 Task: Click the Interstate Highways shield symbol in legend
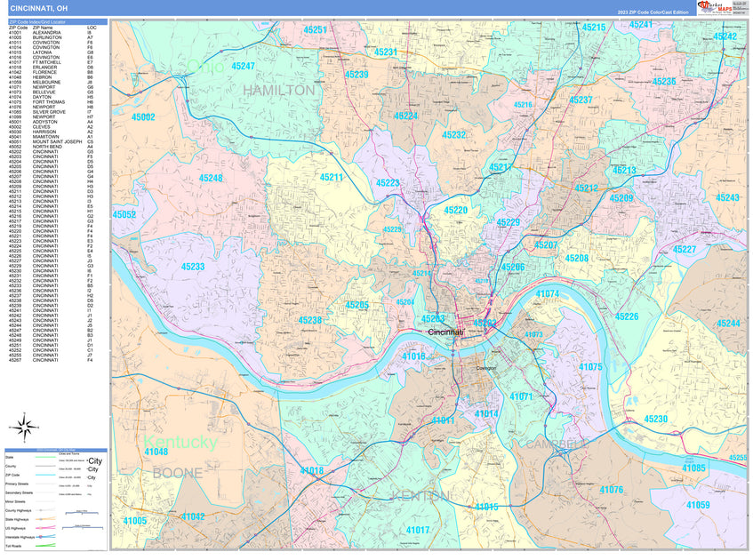point(40,536)
